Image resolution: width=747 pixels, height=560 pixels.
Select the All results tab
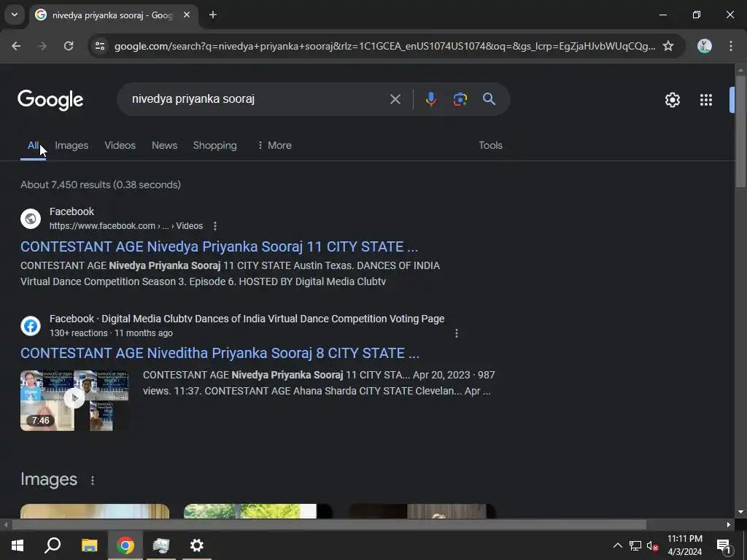33,145
